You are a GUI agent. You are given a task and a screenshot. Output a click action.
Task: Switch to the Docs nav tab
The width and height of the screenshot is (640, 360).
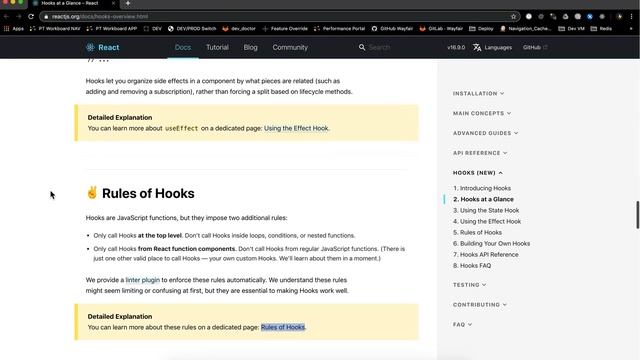pos(183,47)
